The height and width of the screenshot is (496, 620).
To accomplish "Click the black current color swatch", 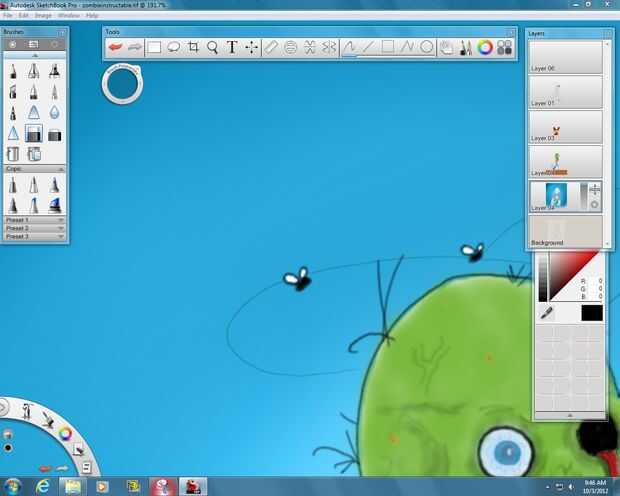I will point(592,313).
